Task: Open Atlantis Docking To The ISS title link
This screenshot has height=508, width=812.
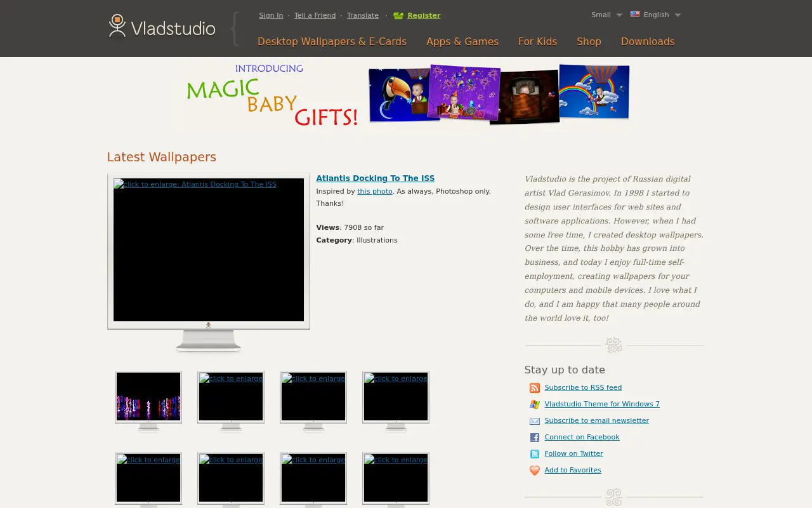Action: [376, 178]
